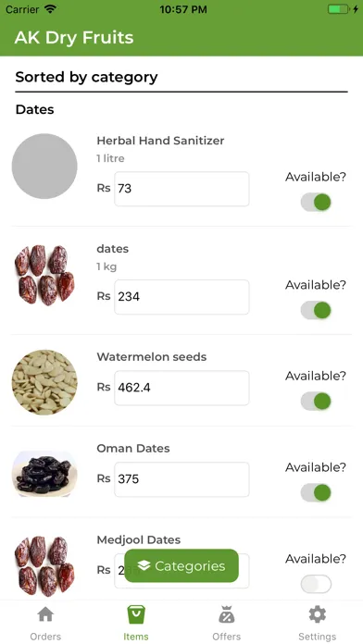
Task: Select the Watermelon seeds price field
Action: click(x=181, y=388)
